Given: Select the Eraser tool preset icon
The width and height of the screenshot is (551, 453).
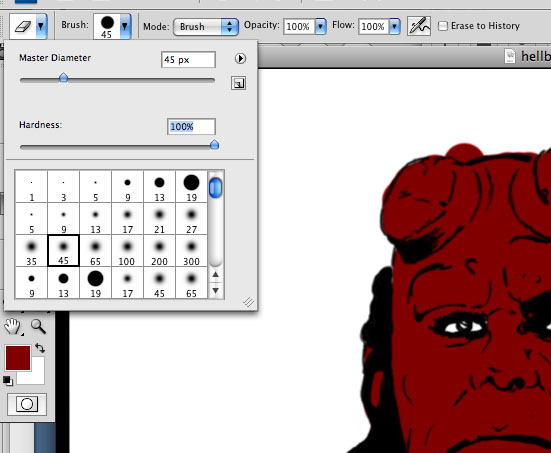Looking at the screenshot, I should tap(23, 26).
